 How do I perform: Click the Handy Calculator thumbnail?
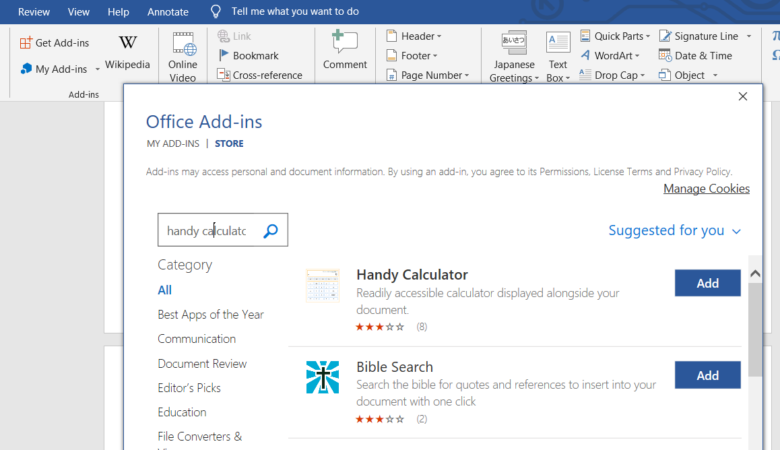322,285
